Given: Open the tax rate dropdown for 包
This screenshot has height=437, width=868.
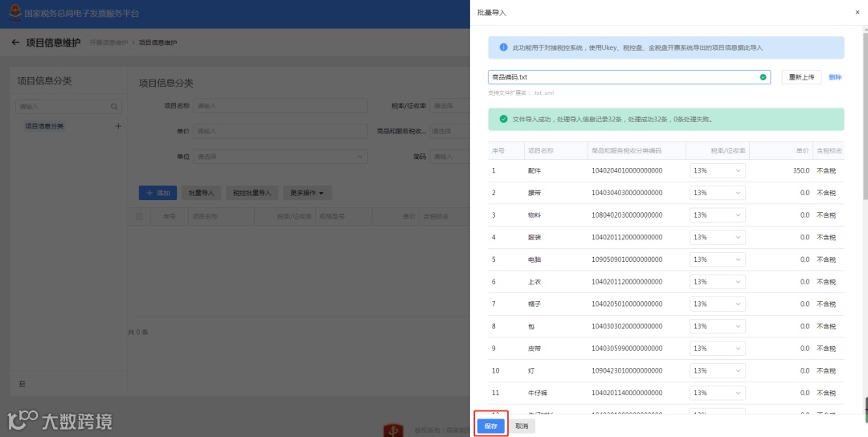Looking at the screenshot, I should pyautogui.click(x=718, y=326).
